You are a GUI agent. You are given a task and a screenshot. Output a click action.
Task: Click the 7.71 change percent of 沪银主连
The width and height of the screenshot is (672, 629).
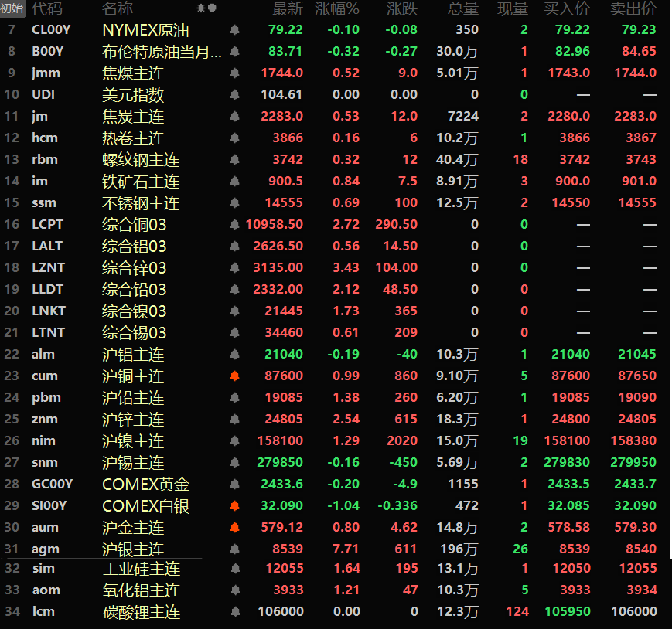coord(346,549)
